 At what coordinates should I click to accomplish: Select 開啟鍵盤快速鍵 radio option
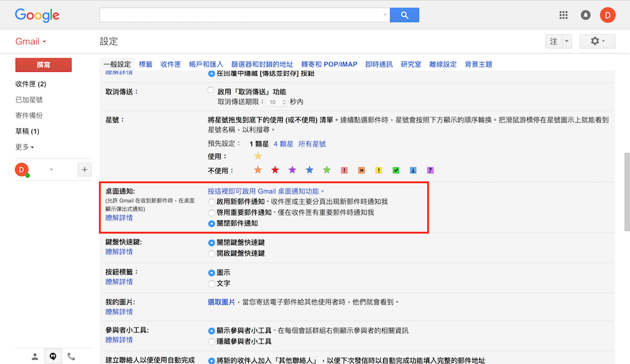[x=212, y=253]
